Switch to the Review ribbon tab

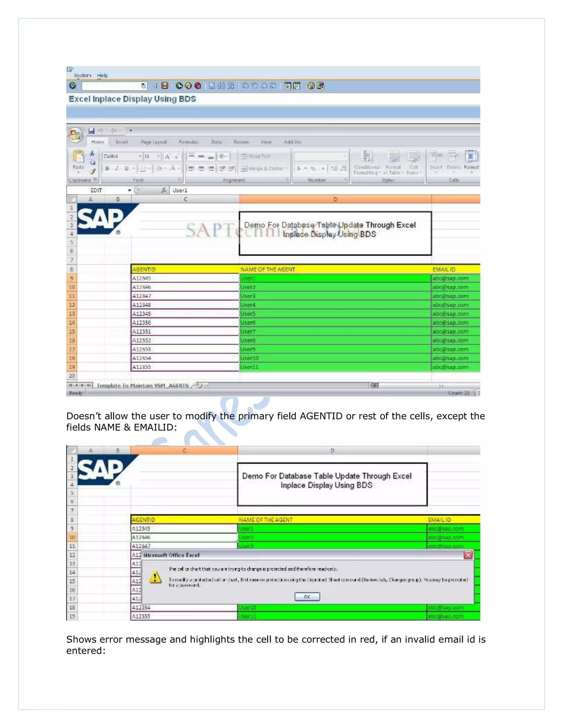click(241, 142)
